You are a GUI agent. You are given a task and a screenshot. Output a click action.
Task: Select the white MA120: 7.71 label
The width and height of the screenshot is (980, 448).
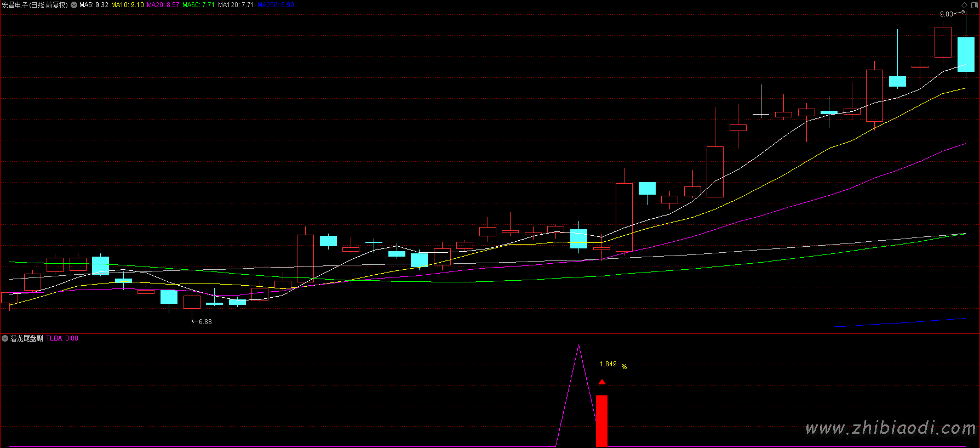click(x=236, y=5)
